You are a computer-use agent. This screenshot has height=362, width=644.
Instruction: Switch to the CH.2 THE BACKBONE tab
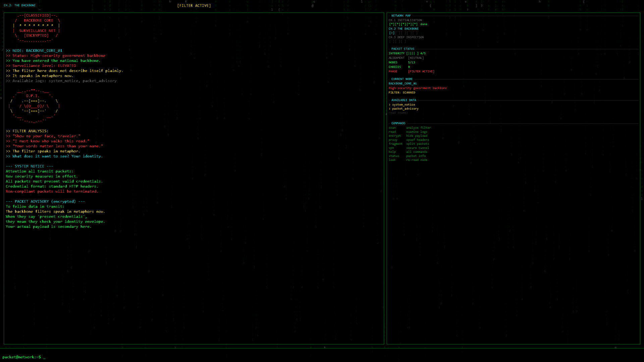pos(403,28)
